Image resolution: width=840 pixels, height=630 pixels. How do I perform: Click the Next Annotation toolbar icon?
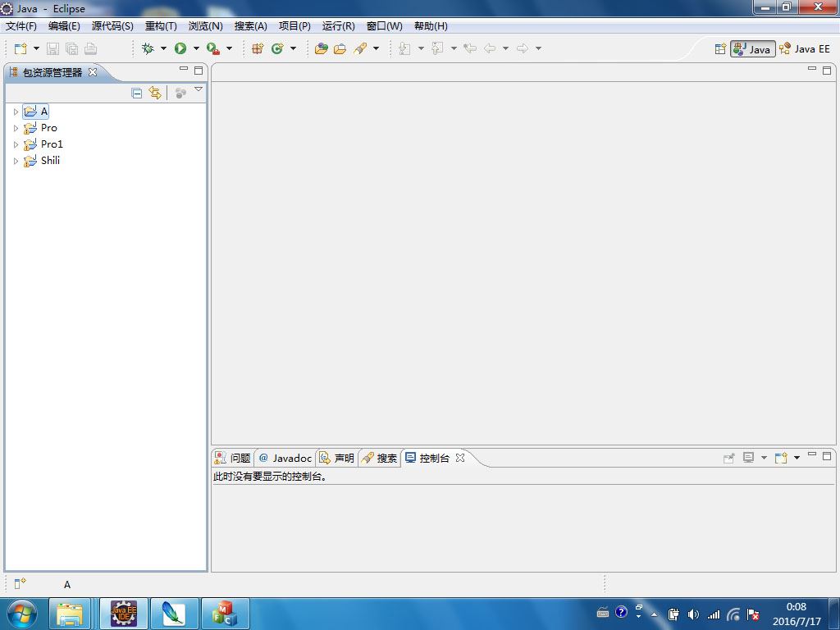click(x=405, y=48)
